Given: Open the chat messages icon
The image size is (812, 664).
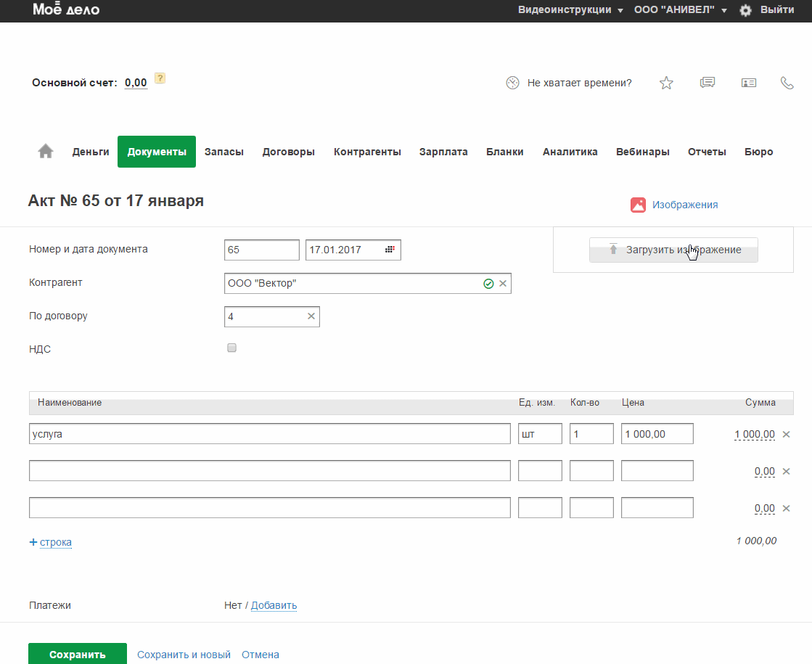Looking at the screenshot, I should (708, 83).
